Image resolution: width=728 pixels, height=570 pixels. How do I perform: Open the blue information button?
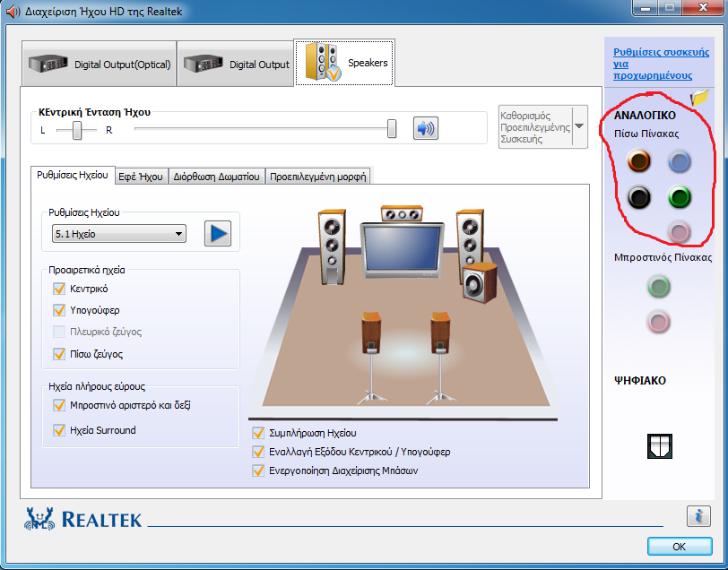coord(698,515)
